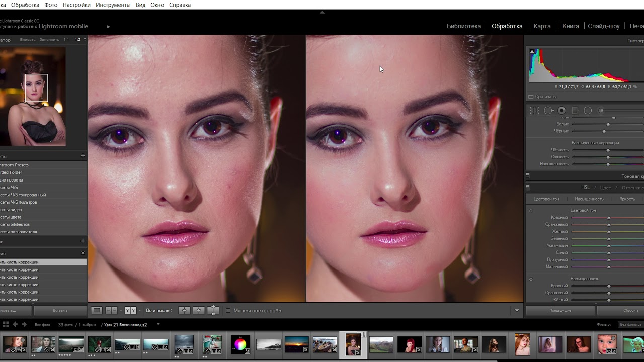Image resolution: width=644 pixels, height=362 pixels.
Task: Click the Предыдущие button
Action: click(560, 310)
